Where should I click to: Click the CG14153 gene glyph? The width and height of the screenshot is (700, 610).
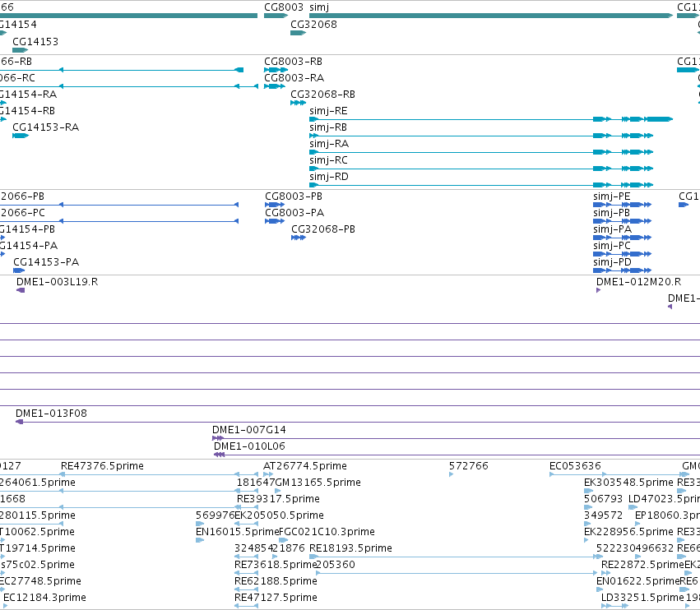tap(20, 50)
